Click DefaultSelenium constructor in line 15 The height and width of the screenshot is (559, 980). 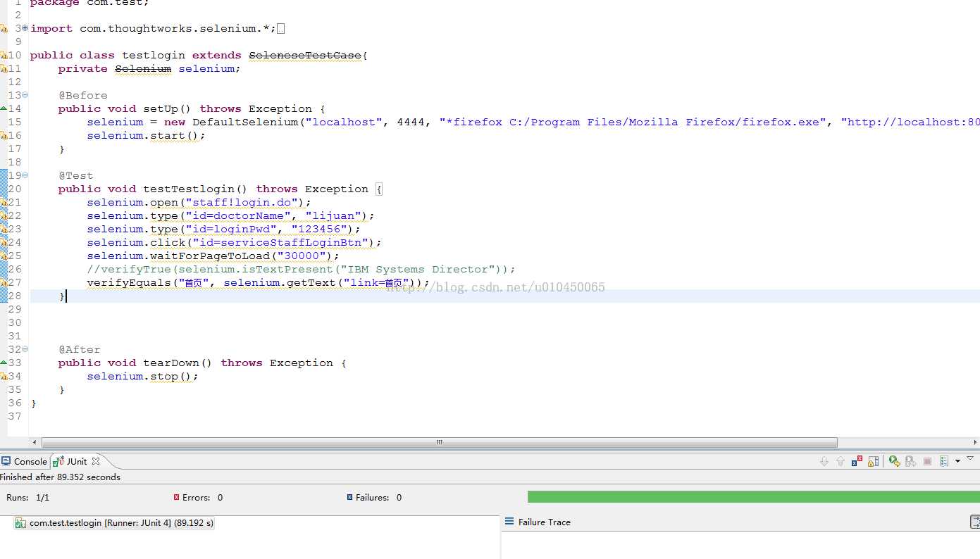click(x=245, y=122)
